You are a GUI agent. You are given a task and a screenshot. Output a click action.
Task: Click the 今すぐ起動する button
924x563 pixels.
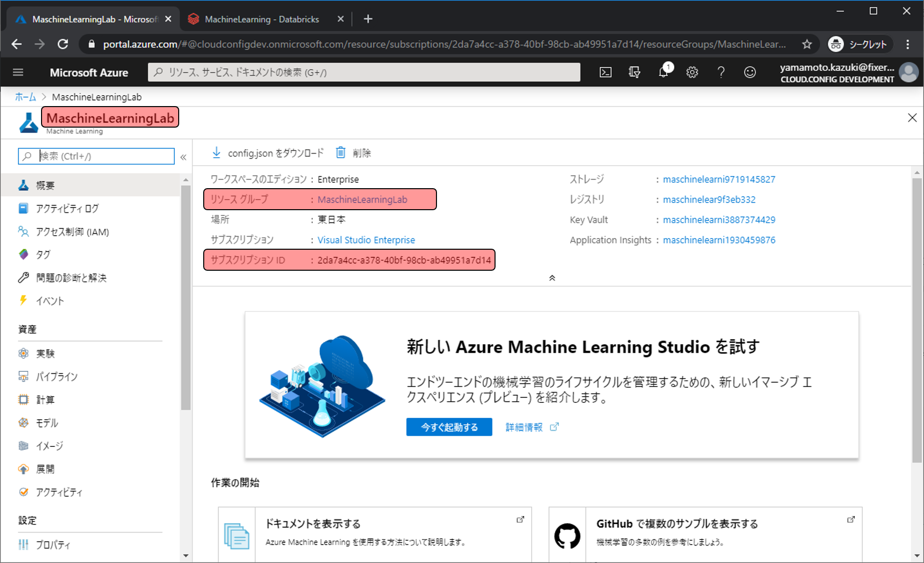point(449,427)
